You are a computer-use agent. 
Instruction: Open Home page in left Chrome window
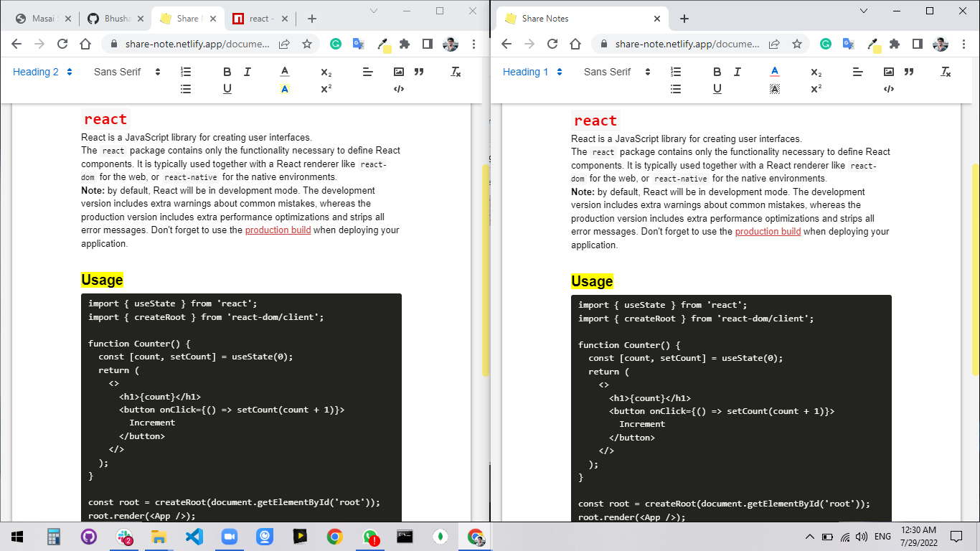pyautogui.click(x=85, y=44)
